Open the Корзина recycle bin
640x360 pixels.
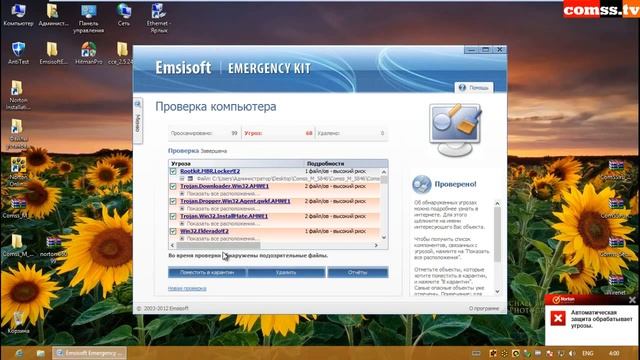click(x=18, y=322)
